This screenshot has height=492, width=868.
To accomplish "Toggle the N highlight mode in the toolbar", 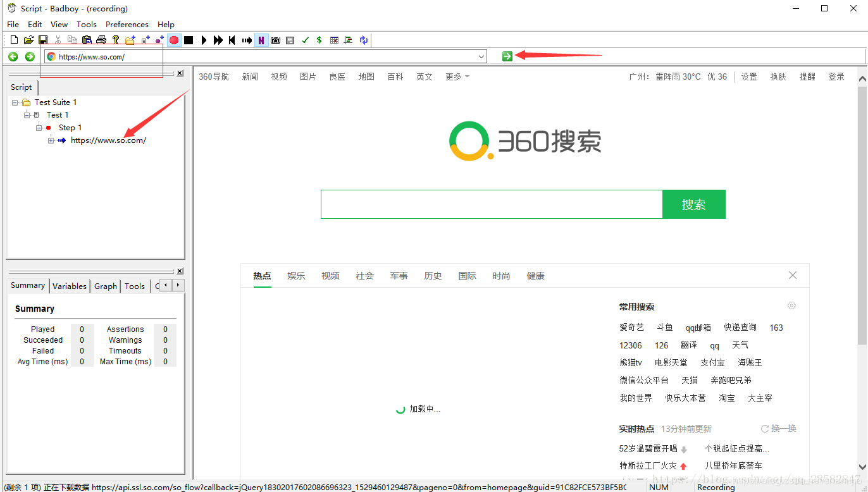I will pyautogui.click(x=261, y=40).
